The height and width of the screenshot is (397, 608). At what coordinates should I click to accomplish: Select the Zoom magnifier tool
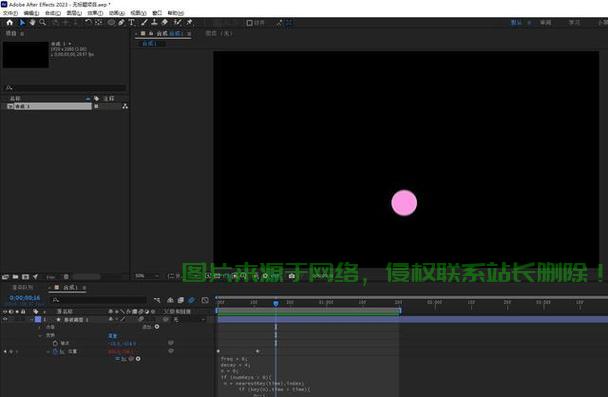coord(43,22)
